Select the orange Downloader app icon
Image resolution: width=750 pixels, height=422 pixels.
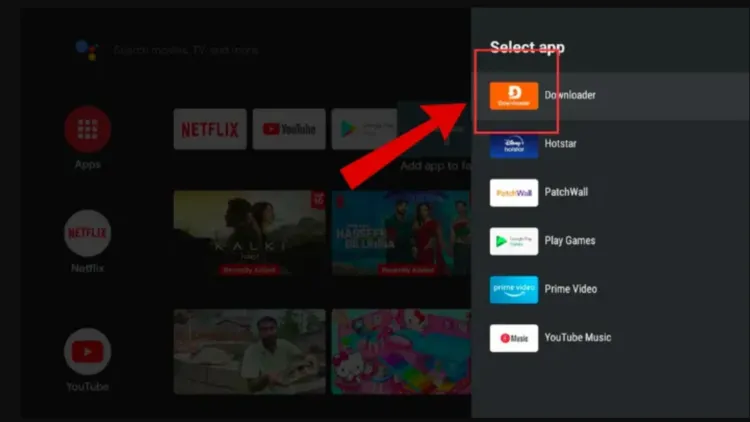click(514, 96)
